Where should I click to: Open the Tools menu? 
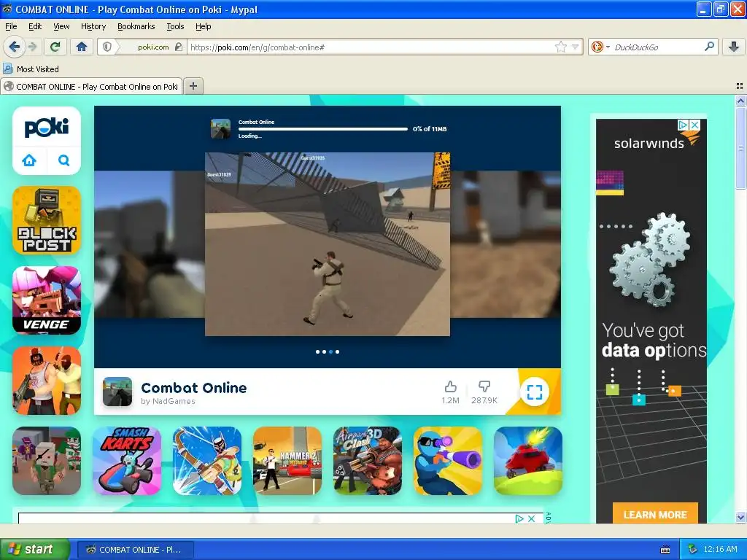coord(175,26)
